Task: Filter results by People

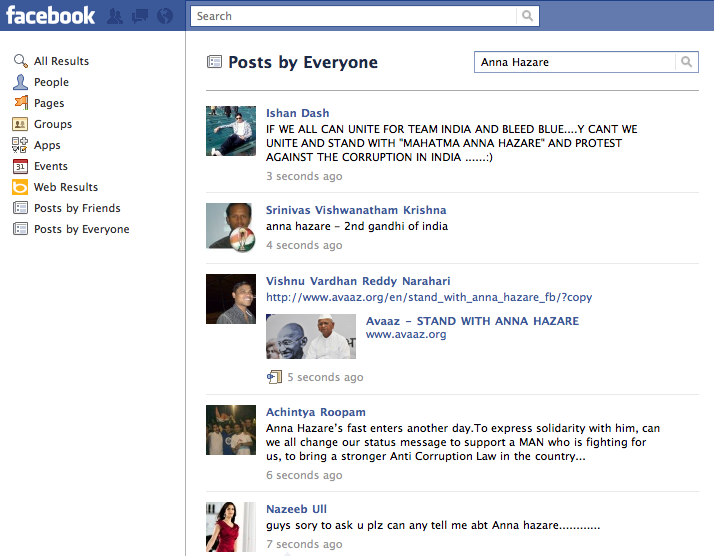Action: (51, 82)
